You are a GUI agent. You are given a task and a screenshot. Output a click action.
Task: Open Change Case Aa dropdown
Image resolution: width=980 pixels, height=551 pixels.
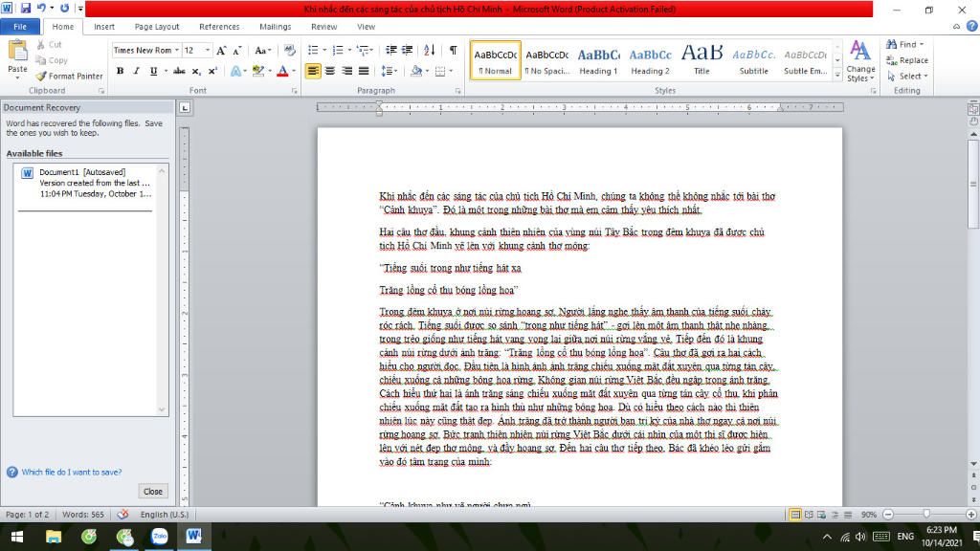[x=262, y=50]
